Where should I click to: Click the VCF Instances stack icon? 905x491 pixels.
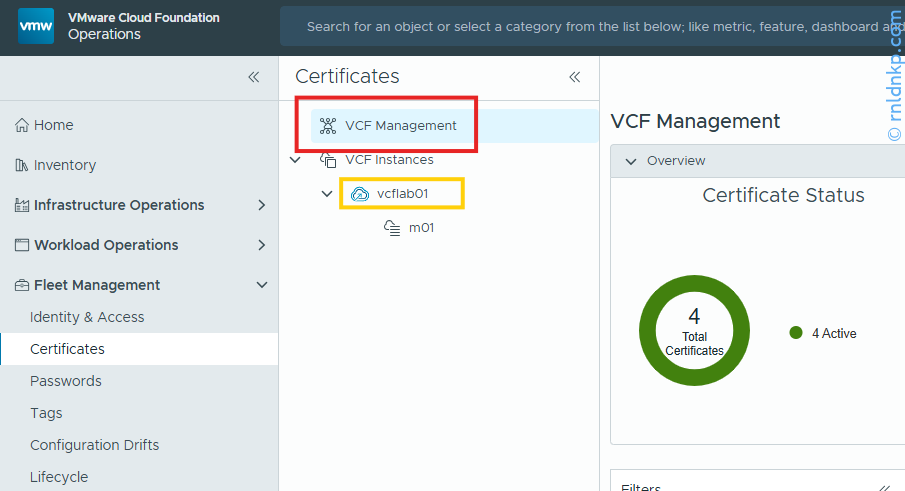click(327, 160)
